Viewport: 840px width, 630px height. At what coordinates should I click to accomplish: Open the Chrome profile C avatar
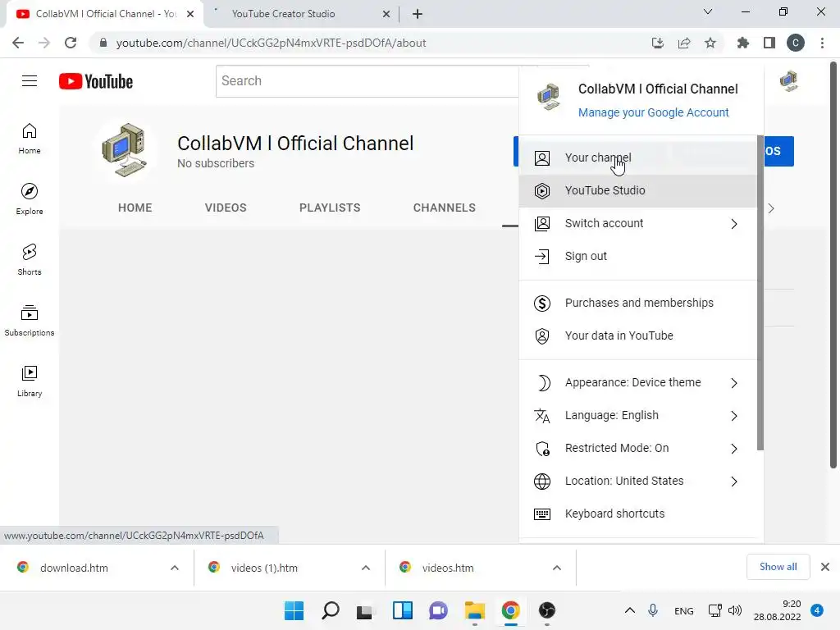click(796, 43)
